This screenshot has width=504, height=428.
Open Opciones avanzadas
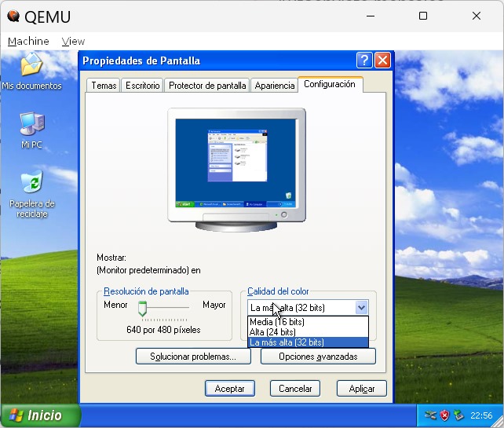pyautogui.click(x=318, y=357)
